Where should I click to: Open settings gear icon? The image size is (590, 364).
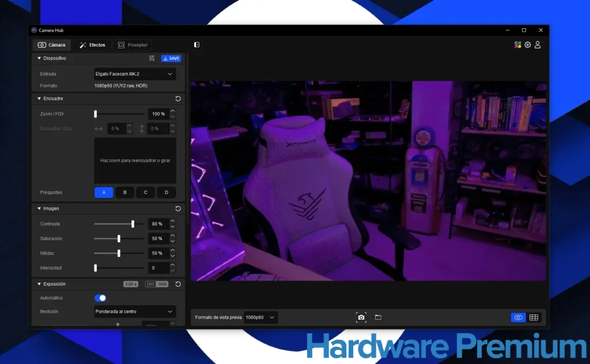coord(528,45)
